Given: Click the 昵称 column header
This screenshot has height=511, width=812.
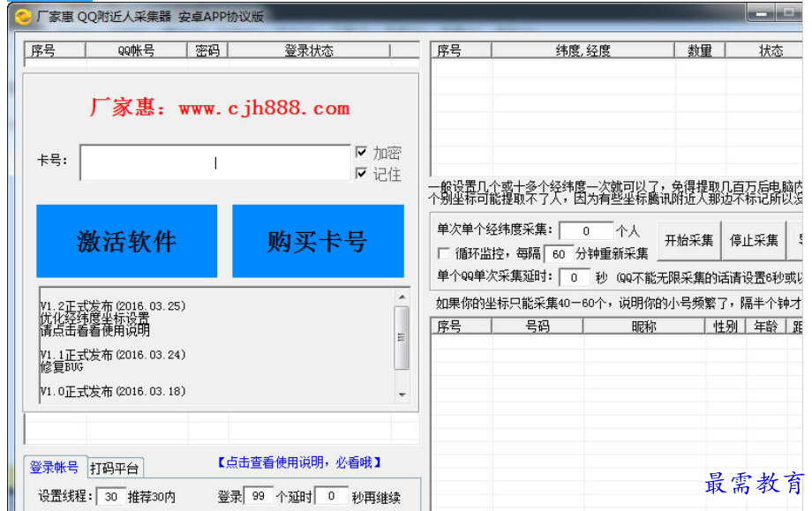Looking at the screenshot, I should pyautogui.click(x=643, y=327).
